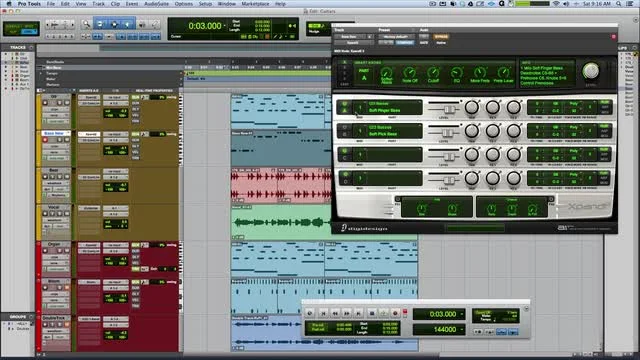This screenshot has width=640, height=360.
Task: Record-enable the Organ track
Action: 45,251
